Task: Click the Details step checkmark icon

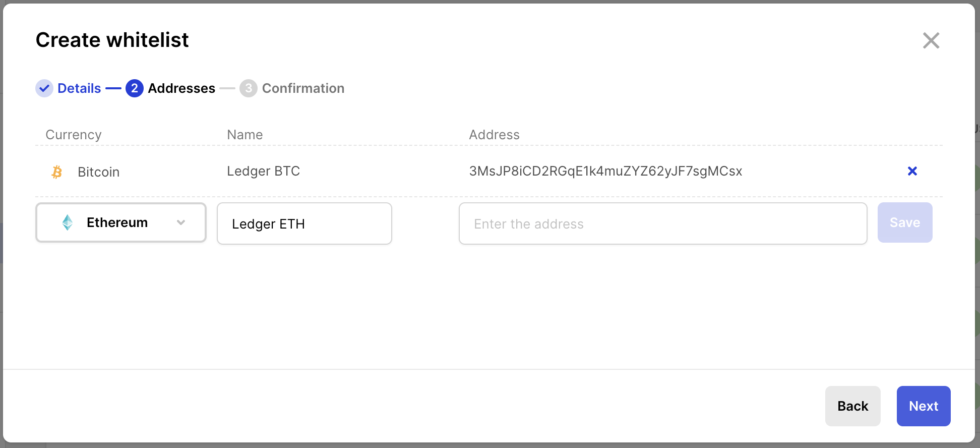Action: click(44, 88)
